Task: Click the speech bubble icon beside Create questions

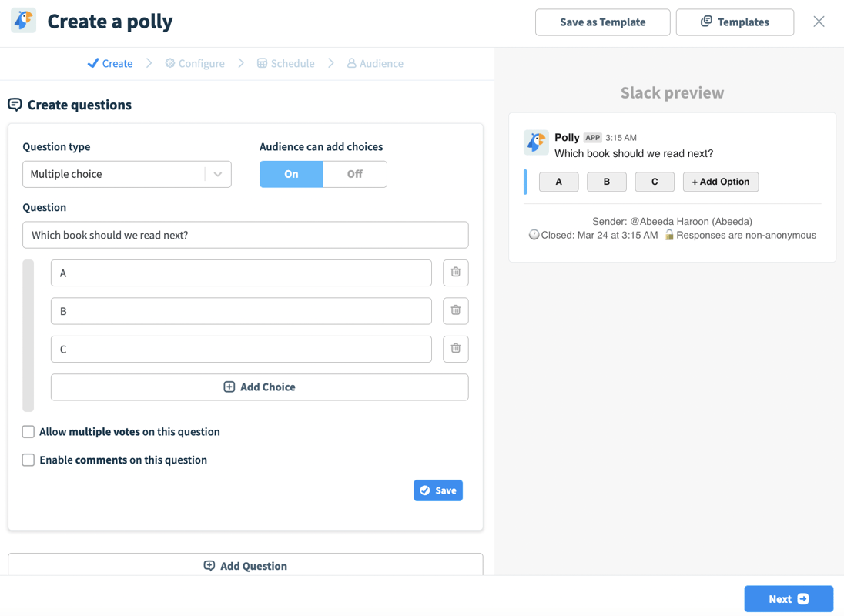Action: pos(15,104)
